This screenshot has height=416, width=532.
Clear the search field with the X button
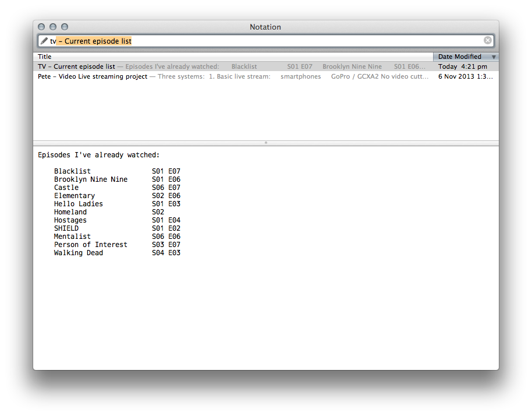click(488, 40)
